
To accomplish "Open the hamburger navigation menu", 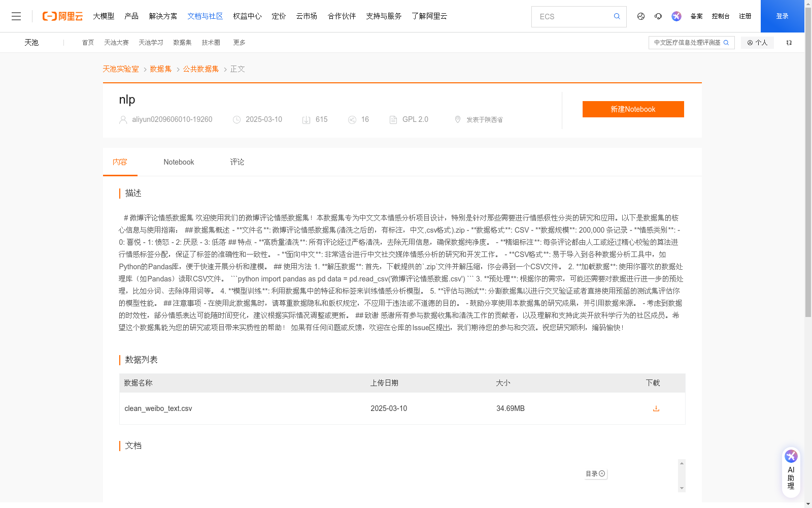I will pos(16,16).
